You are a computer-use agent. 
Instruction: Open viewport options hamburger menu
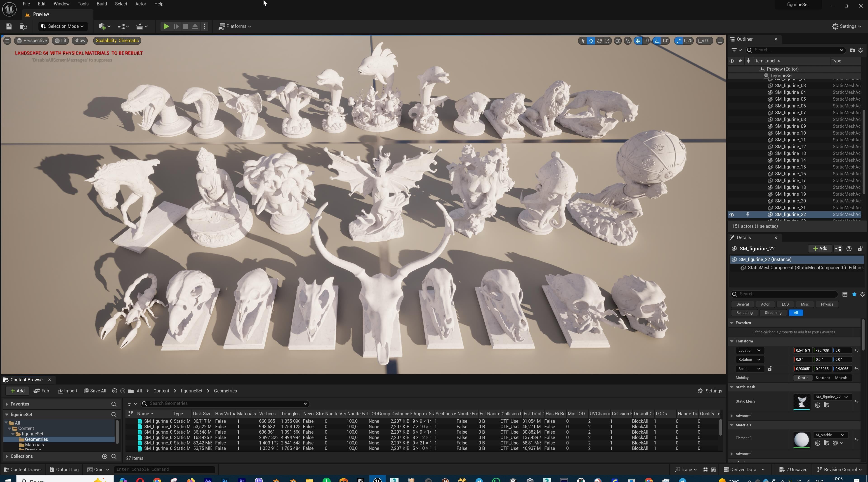pos(7,41)
